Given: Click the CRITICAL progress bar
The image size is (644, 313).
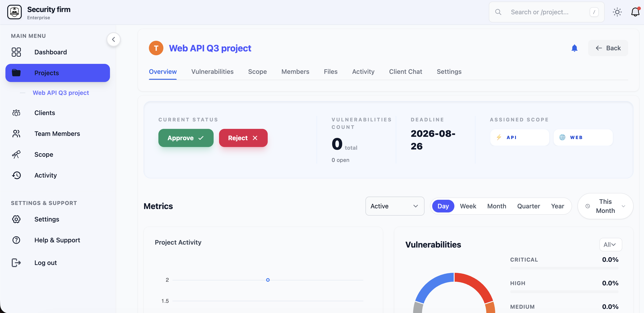Looking at the screenshot, I should 564,268.
